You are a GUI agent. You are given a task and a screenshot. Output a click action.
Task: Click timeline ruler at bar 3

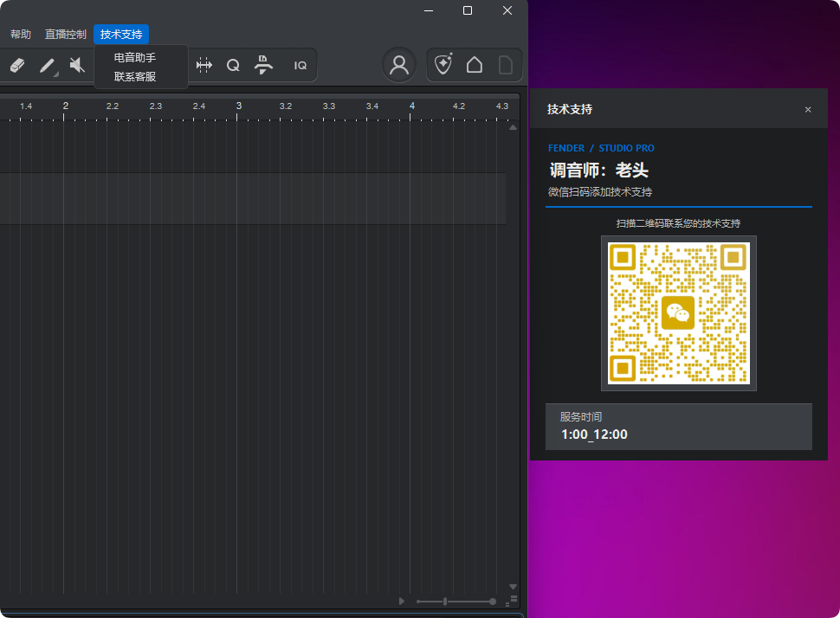(x=238, y=106)
